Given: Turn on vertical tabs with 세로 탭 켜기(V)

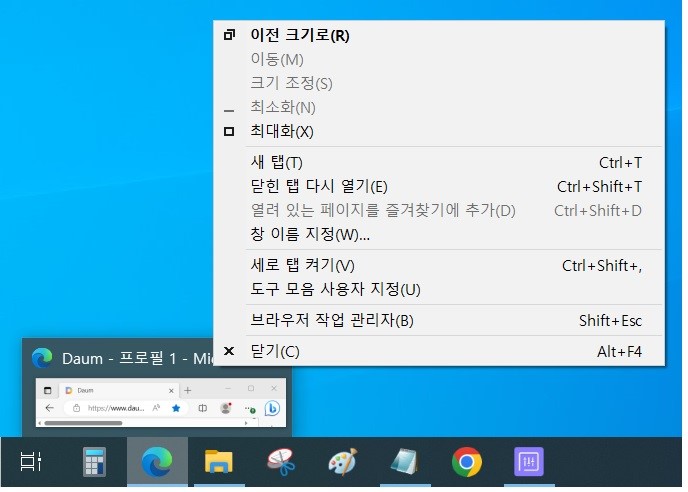Looking at the screenshot, I should (439, 265).
